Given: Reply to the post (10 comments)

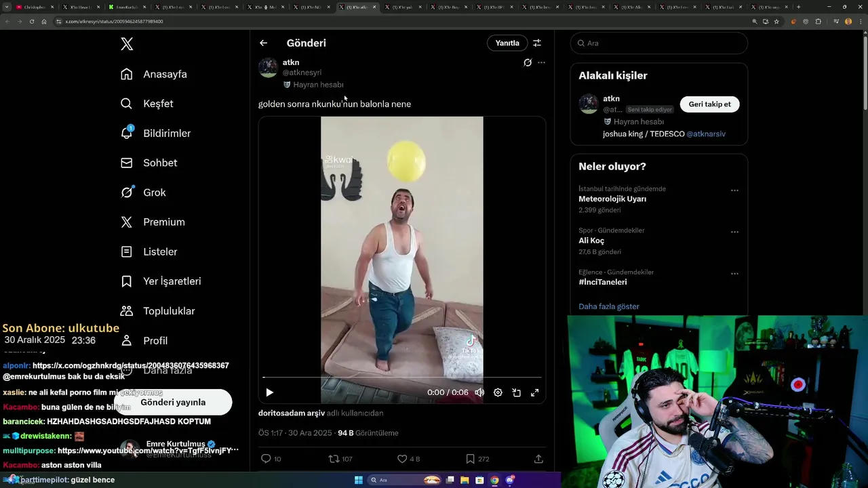Looking at the screenshot, I should pyautogui.click(x=271, y=459).
